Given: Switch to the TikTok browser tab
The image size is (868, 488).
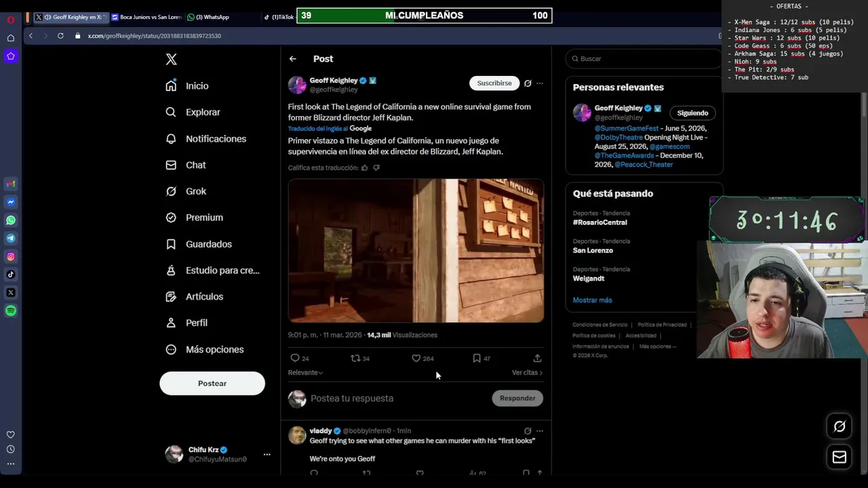Looking at the screenshot, I should coord(279,17).
